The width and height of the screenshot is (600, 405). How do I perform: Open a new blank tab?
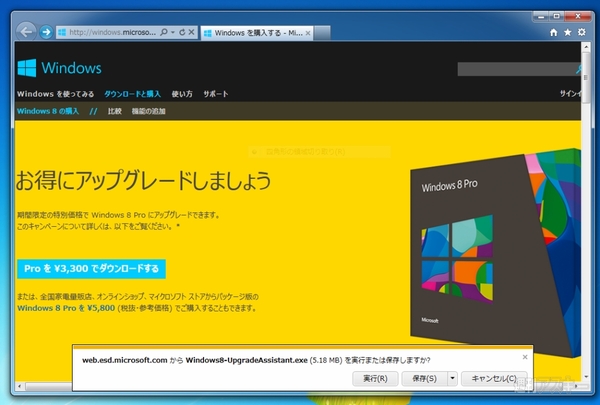(x=323, y=33)
